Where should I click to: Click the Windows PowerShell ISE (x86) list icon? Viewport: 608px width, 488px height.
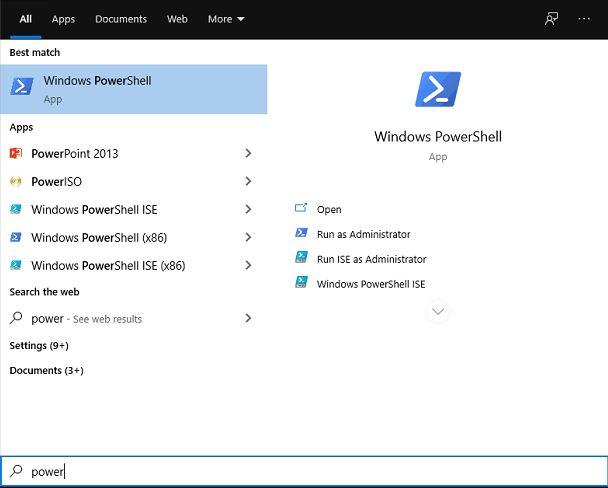pyautogui.click(x=16, y=265)
